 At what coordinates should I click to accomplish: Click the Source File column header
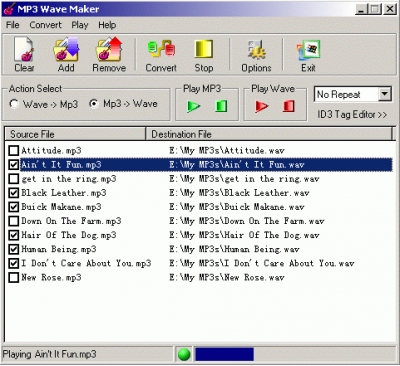click(x=75, y=134)
